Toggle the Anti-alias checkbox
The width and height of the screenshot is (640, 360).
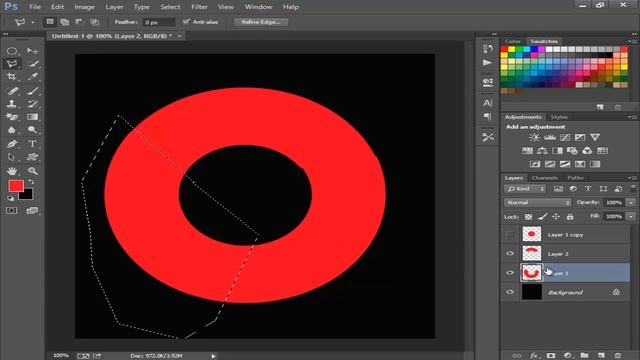[x=186, y=22]
